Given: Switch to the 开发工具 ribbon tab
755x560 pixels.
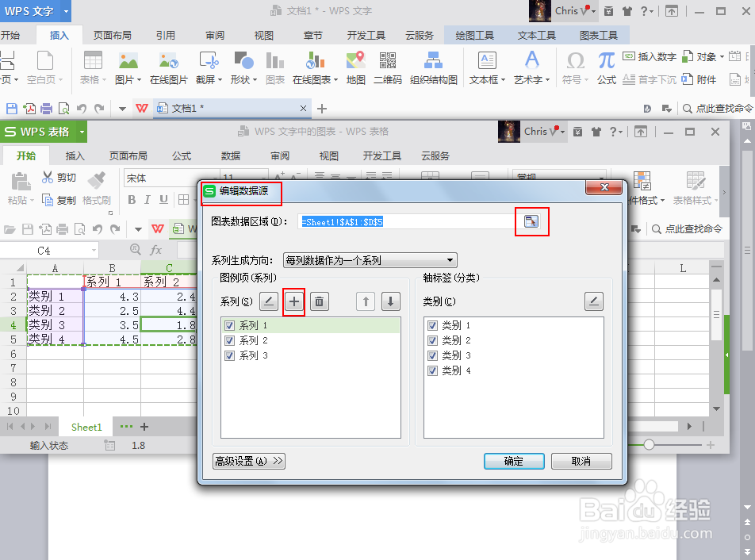Looking at the screenshot, I should coord(381,155).
